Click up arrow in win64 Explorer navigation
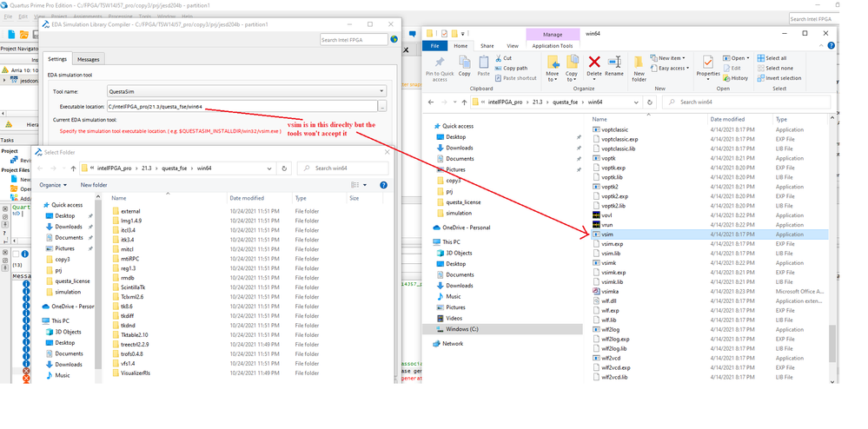The width and height of the screenshot is (868, 429). 464,102
